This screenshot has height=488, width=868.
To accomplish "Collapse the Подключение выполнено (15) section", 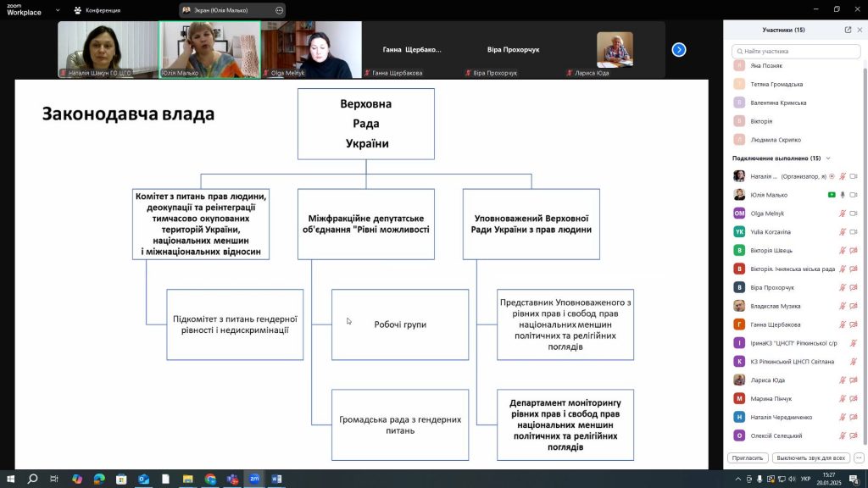I will (x=828, y=158).
